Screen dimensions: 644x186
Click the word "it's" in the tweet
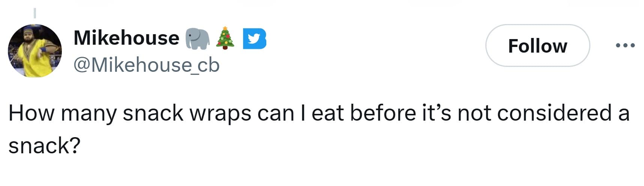(437, 113)
